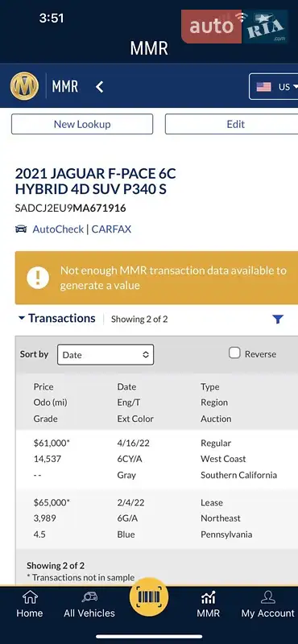Open the Home tab
The image size is (298, 644).
pos(29,605)
